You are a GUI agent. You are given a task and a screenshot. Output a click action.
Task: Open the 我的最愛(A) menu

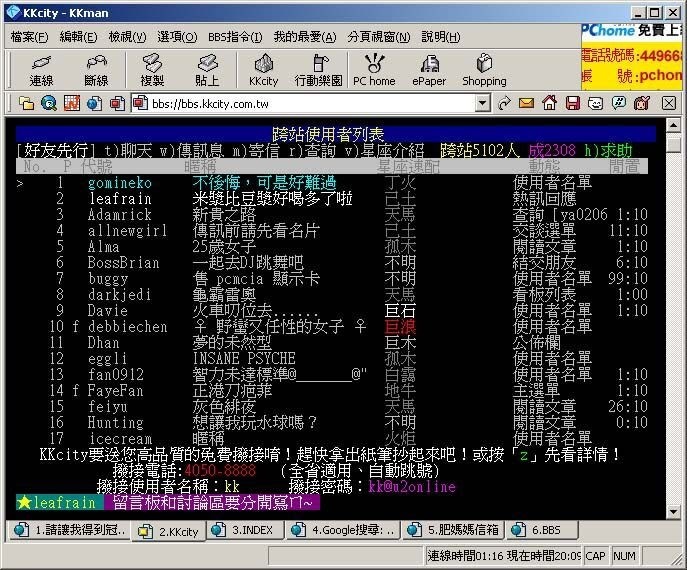[x=305, y=37]
